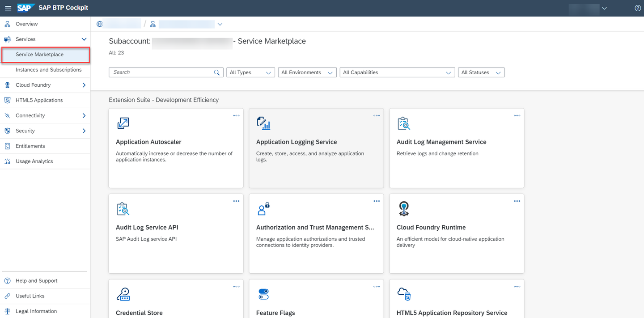Open HTML5 Applications in side navigation
This screenshot has height=318, width=644.
click(x=45, y=100)
